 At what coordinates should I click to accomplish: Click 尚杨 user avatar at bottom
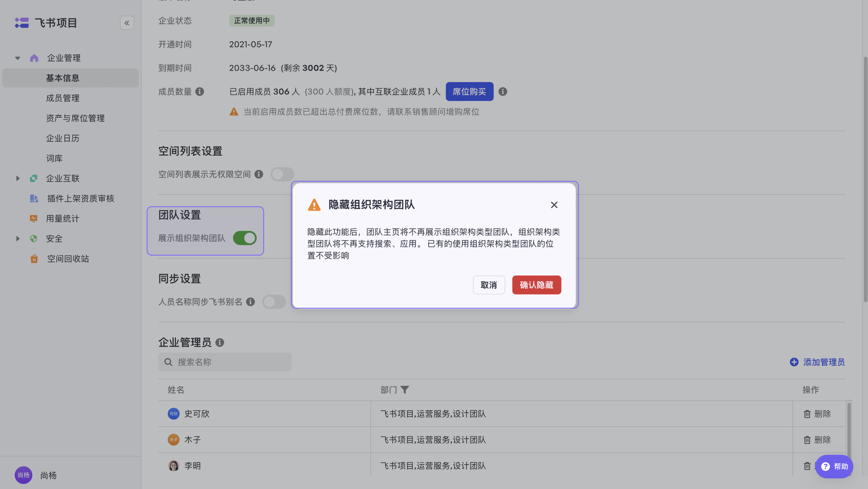[x=23, y=475]
